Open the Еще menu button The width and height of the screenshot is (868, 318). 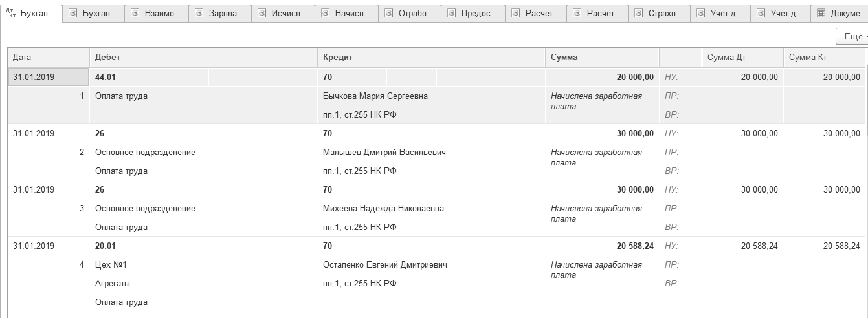point(852,37)
